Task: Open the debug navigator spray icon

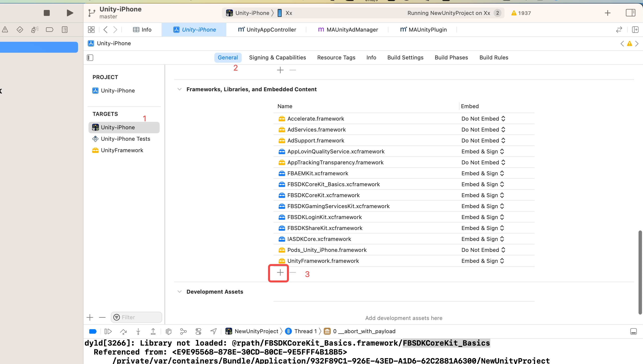Action: click(35, 30)
